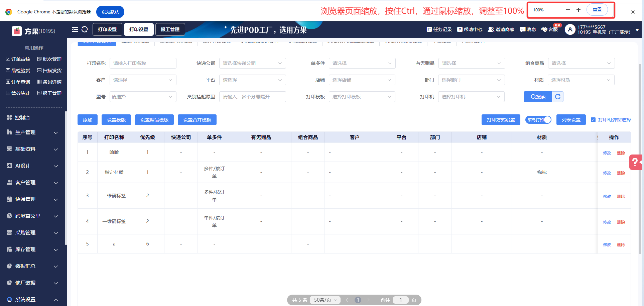Open the 客户 dropdown filter

(143, 80)
